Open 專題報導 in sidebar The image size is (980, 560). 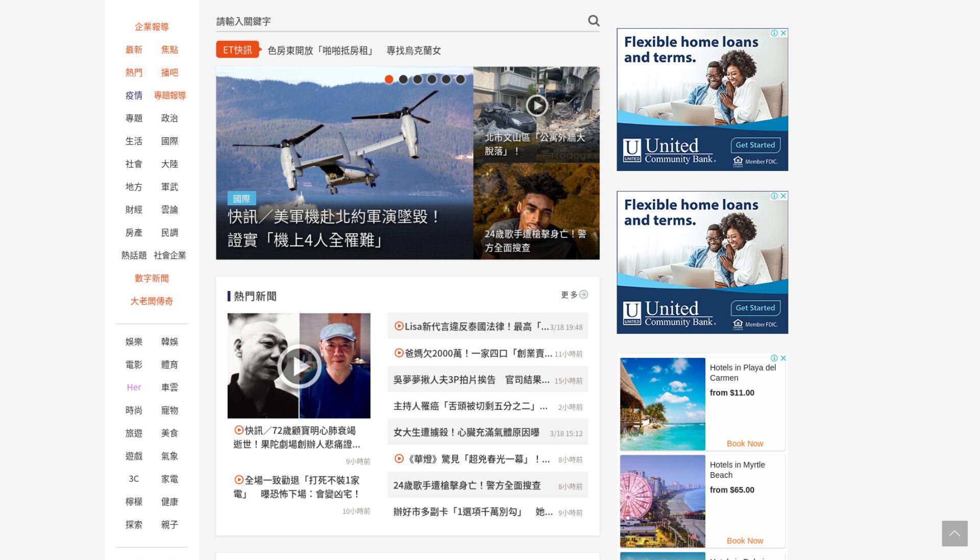pyautogui.click(x=169, y=95)
